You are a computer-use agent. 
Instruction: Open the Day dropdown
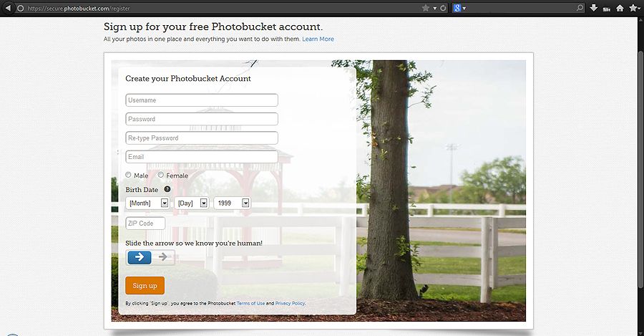click(191, 203)
